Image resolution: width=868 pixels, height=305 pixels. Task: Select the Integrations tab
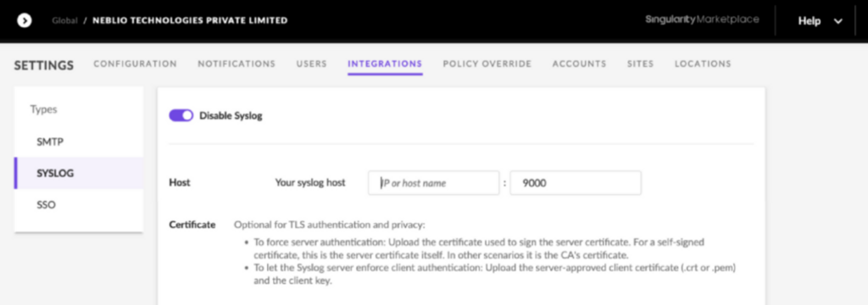[385, 64]
